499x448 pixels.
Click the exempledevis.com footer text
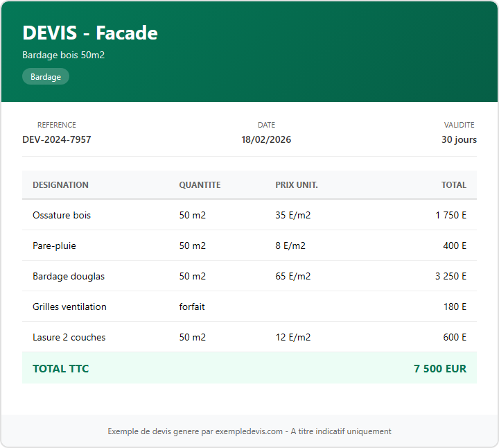(x=249, y=431)
